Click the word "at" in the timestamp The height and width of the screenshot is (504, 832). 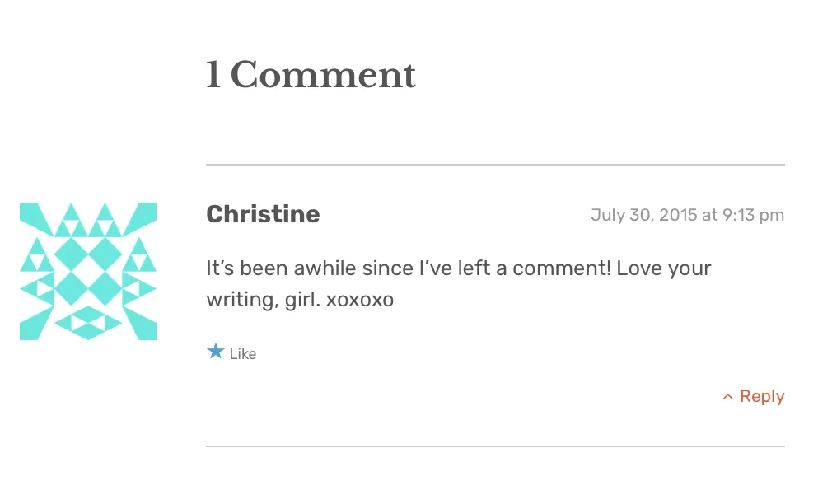709,215
